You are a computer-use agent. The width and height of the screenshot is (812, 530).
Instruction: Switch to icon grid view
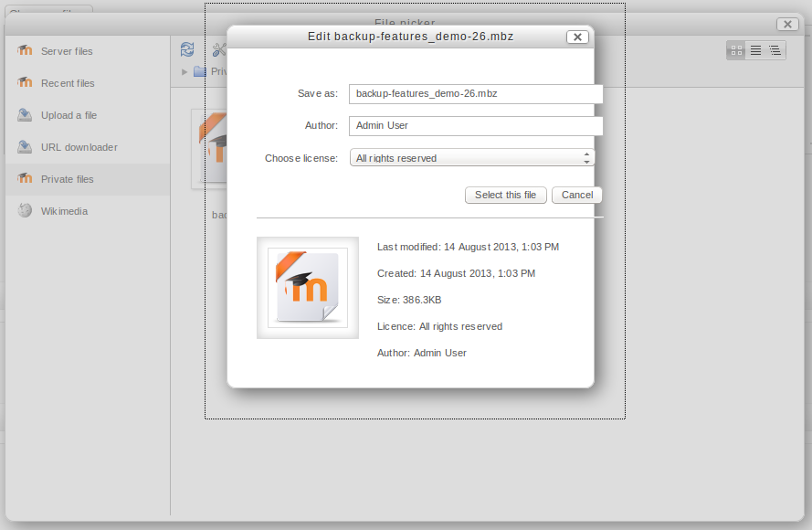point(736,50)
